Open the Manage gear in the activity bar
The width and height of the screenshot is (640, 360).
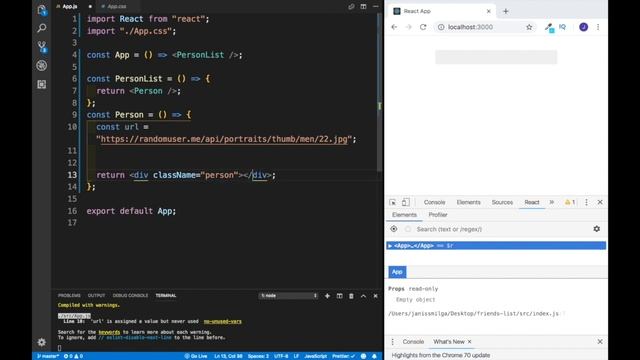[x=42, y=342]
